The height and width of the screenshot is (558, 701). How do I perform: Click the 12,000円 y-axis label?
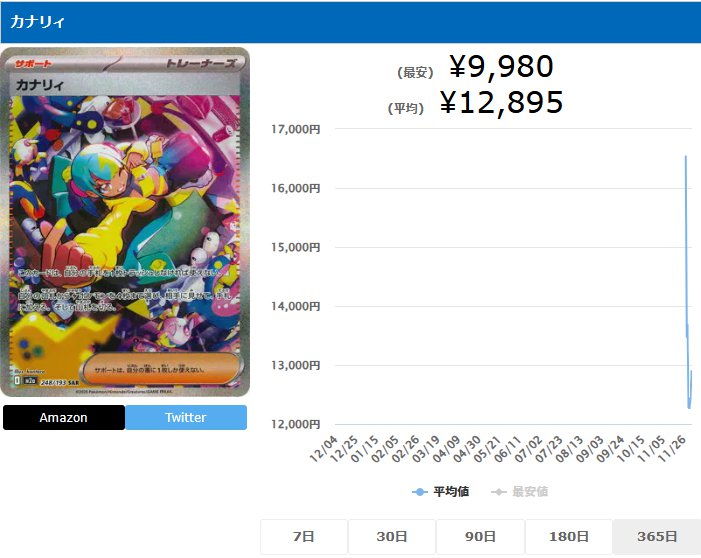pyautogui.click(x=296, y=424)
